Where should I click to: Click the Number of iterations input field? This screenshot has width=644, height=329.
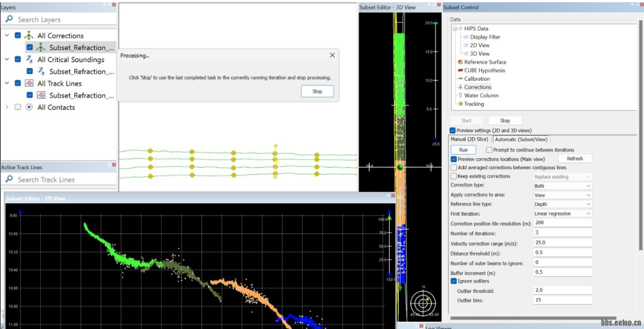tap(562, 233)
